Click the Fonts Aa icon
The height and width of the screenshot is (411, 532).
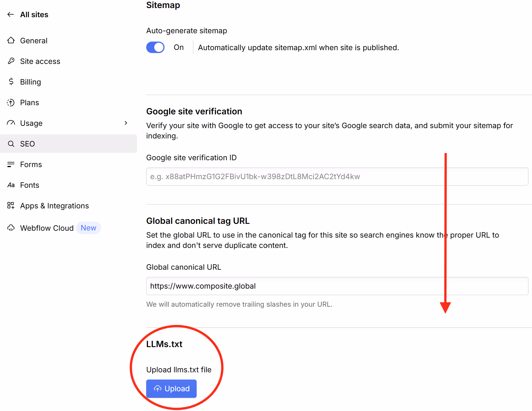(11, 185)
